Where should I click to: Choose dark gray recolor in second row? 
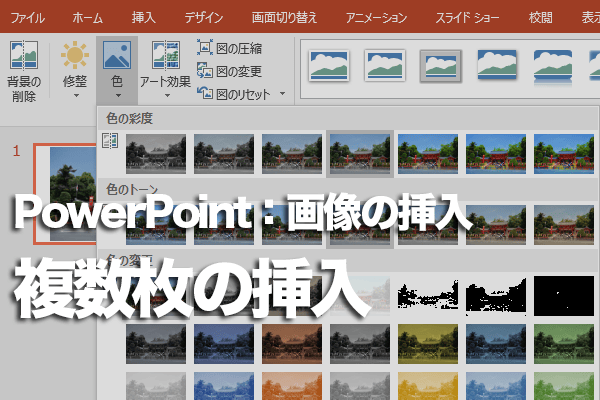pos(156,344)
